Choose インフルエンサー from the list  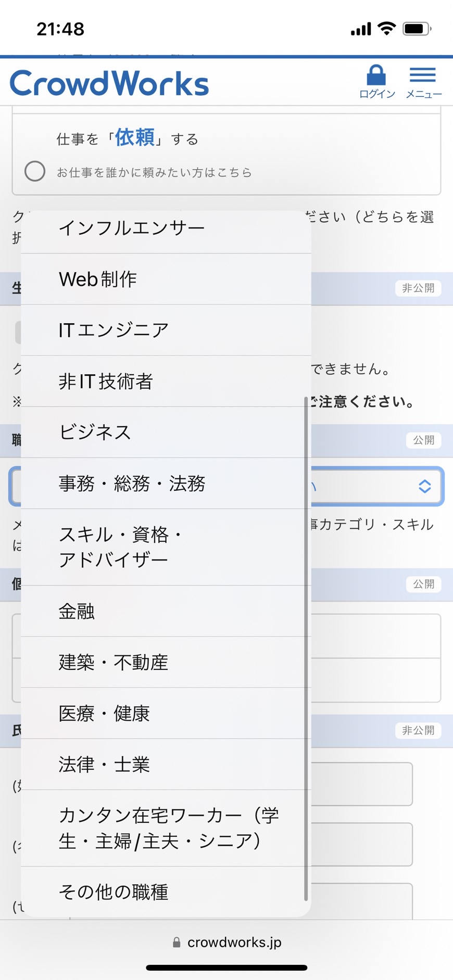click(x=166, y=229)
